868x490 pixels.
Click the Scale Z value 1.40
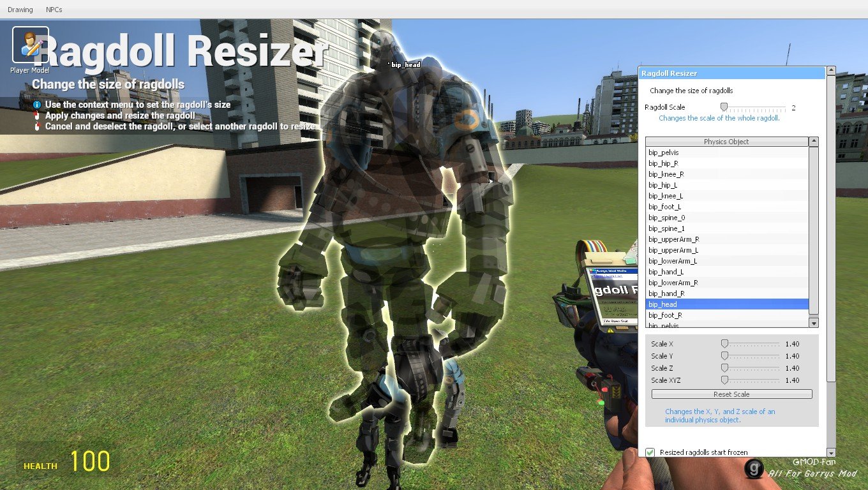(792, 368)
